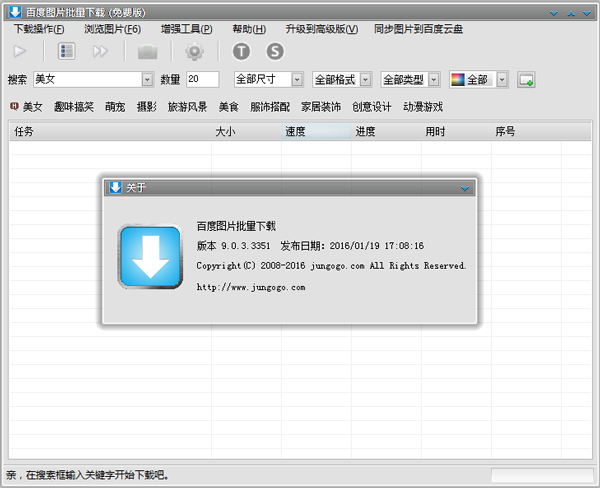The image size is (600, 488).
Task: Close the 关于 dialog with its chevron button
Action: pos(465,188)
